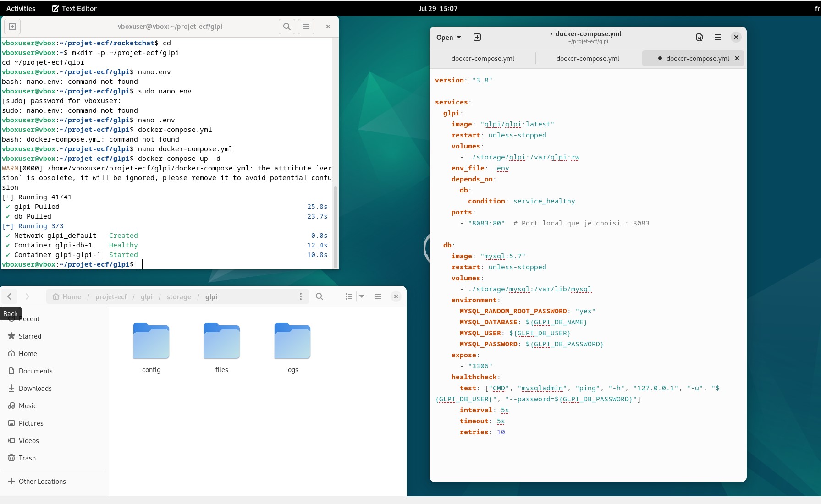
Task: Expand the view options dropdown arrow
Action: tap(362, 296)
